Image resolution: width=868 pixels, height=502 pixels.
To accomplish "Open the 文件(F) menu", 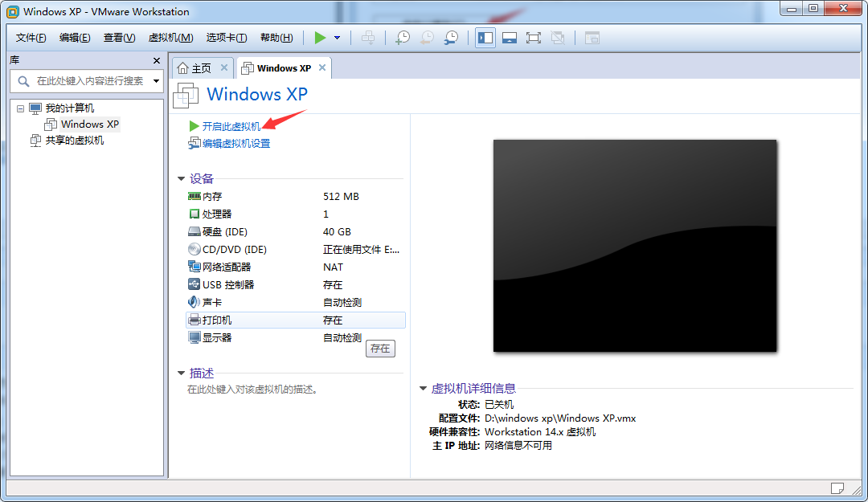I will (31, 38).
